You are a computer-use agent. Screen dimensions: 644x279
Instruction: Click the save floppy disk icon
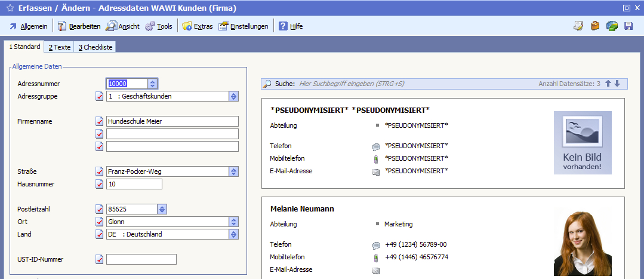(628, 26)
